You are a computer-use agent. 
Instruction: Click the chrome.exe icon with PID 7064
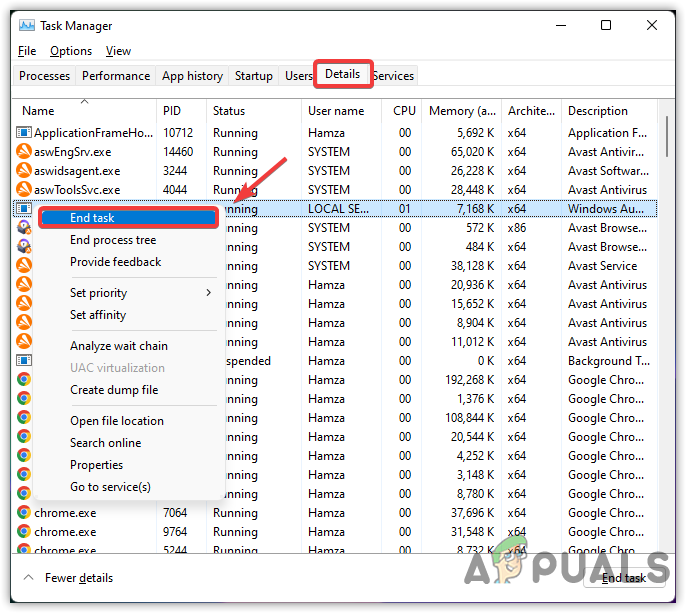pos(24,512)
